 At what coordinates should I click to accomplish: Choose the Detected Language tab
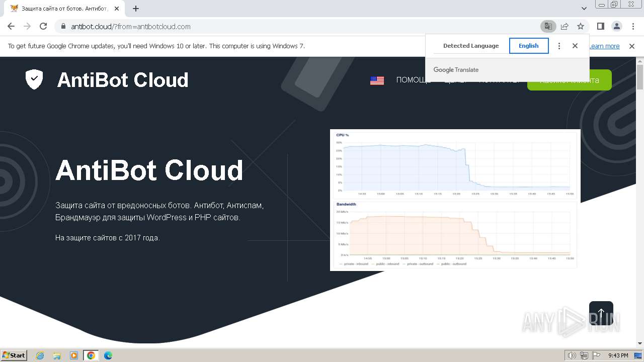click(x=471, y=46)
